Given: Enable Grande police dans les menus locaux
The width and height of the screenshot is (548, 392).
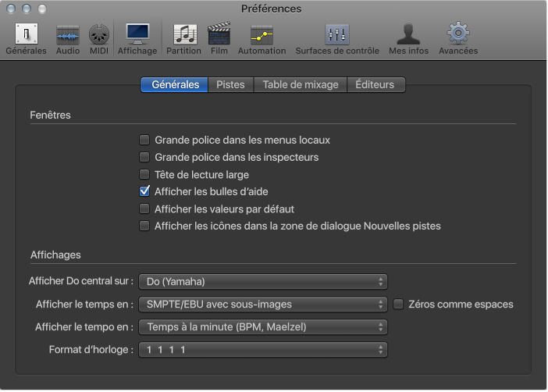Looking at the screenshot, I should point(144,141).
